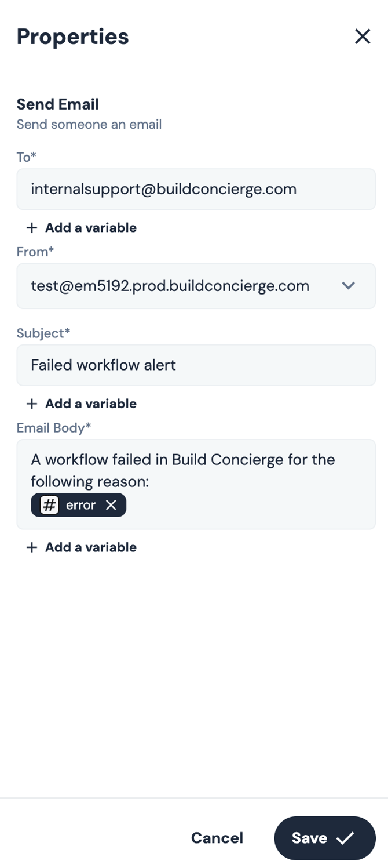Cancel the email property changes
Image resolution: width=388 pixels, height=868 pixels.
(217, 838)
